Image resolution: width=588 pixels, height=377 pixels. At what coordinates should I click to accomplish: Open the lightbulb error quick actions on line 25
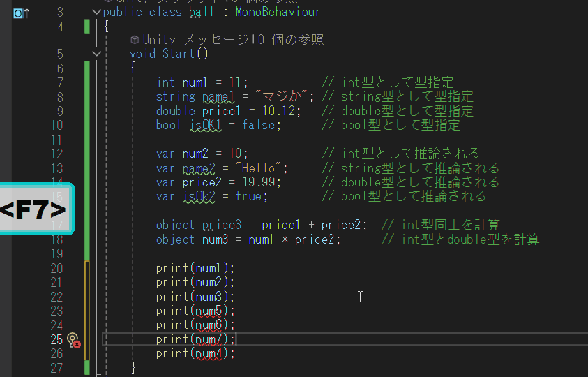coord(73,340)
